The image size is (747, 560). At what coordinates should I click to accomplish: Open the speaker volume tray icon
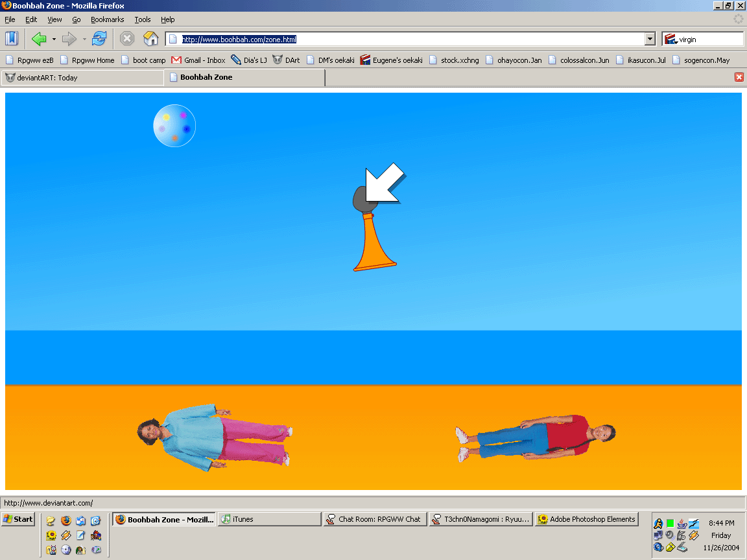coord(670,535)
